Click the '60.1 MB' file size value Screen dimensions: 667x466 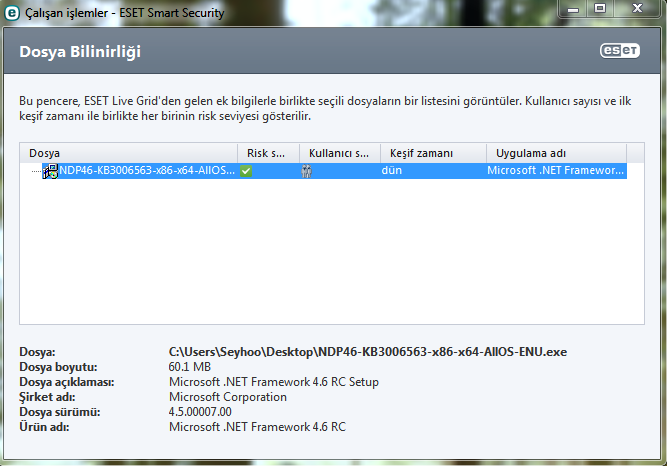tap(190, 367)
